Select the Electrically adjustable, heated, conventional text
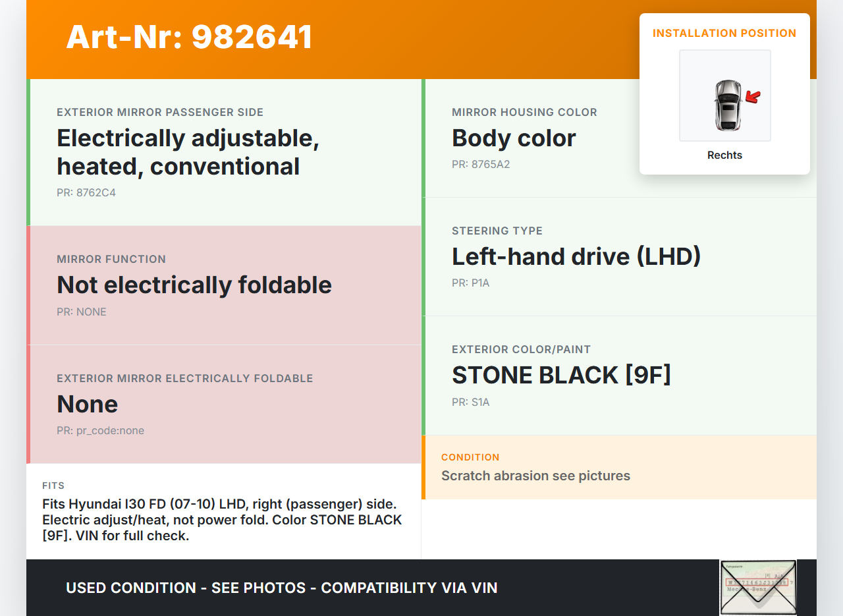843x616 pixels. 188,152
